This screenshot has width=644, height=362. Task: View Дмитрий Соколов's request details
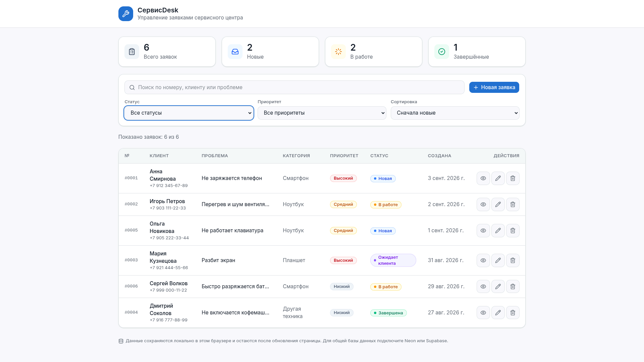(483, 313)
